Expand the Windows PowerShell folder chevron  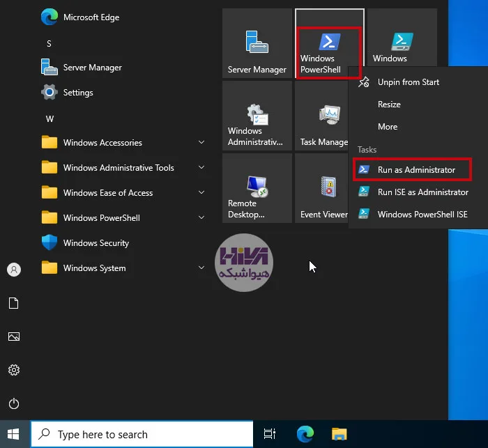(201, 217)
